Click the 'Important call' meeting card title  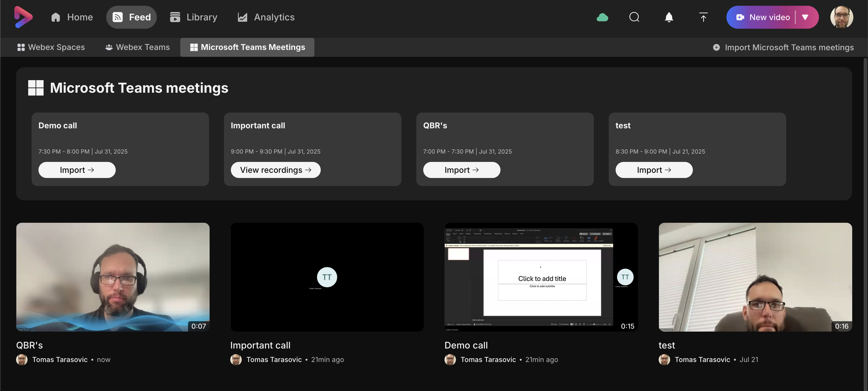[x=258, y=126]
